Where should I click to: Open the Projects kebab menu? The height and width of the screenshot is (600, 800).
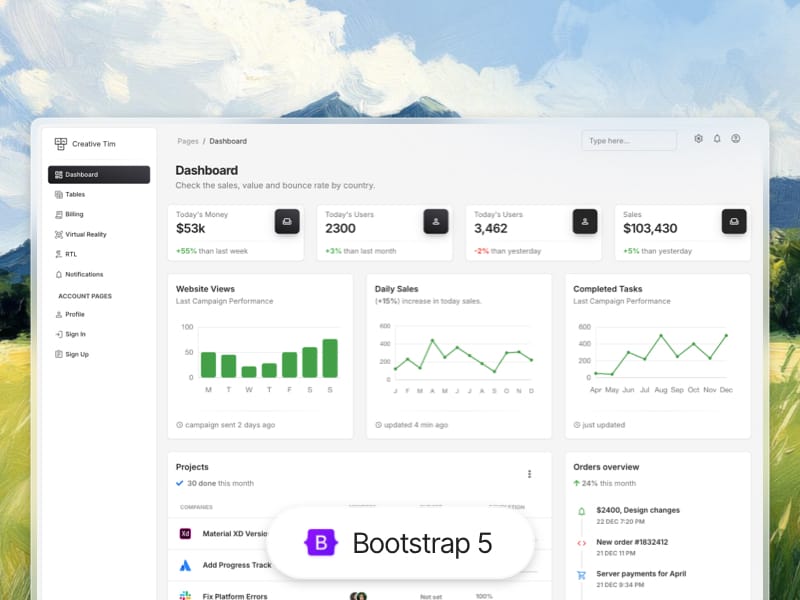coord(529,474)
